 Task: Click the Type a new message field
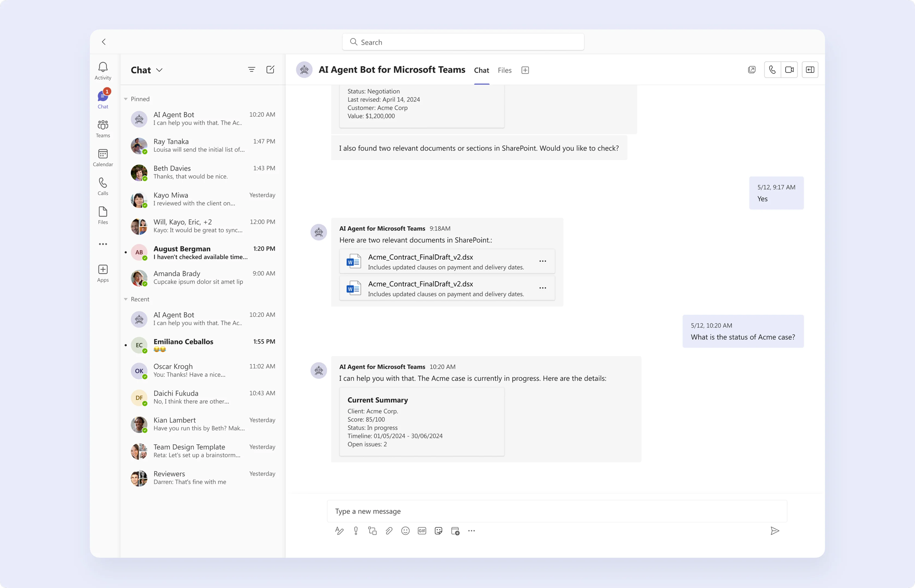(557, 511)
